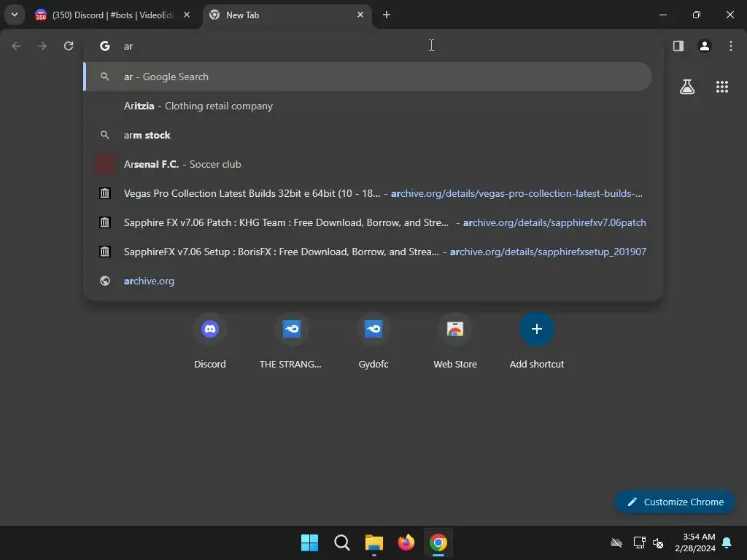Viewport: 747px width, 560px height.
Task: Open the Windows Start menu
Action: point(309,542)
